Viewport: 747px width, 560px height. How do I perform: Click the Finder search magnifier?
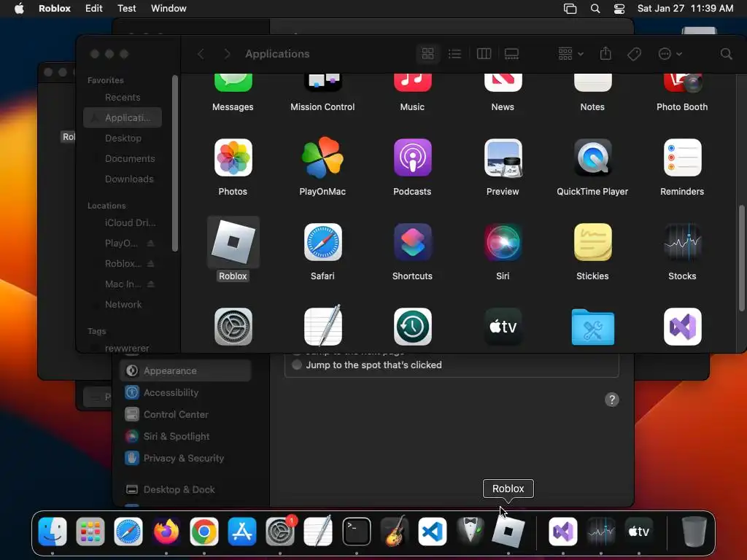726,54
